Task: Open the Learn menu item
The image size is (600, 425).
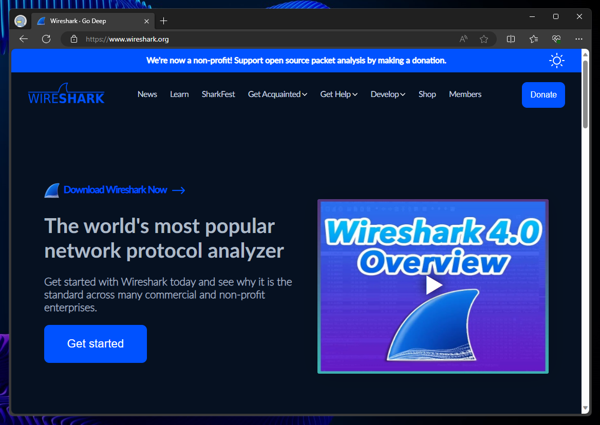Action: point(179,94)
